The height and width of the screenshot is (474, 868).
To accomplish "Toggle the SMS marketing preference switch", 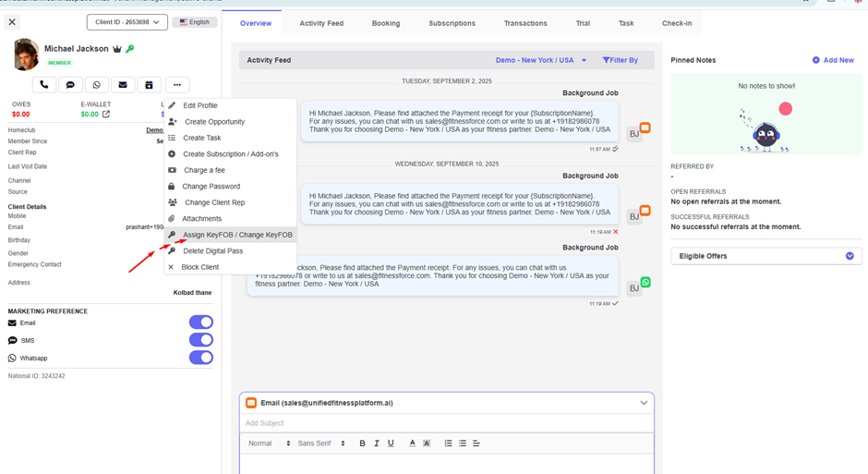I will point(201,339).
